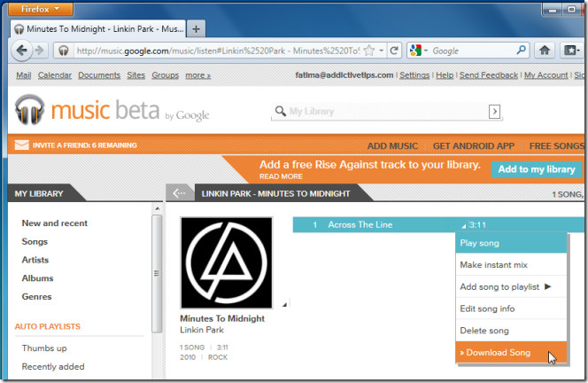Select Artists in the library sidebar

pyautogui.click(x=35, y=260)
